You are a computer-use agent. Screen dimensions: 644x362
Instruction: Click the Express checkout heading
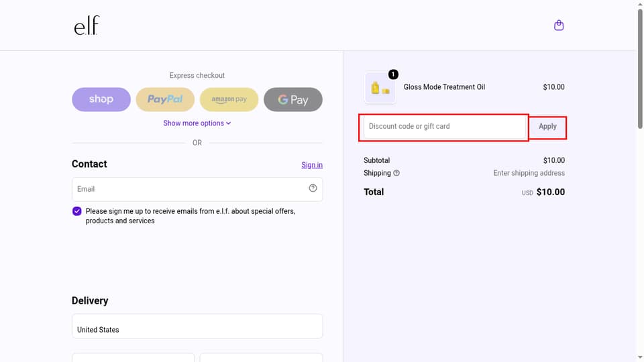coord(197,76)
